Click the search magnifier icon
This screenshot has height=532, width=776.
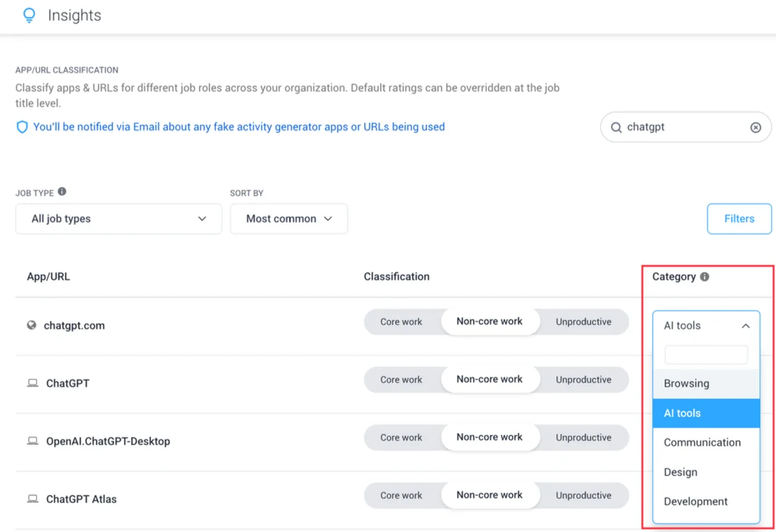point(616,128)
